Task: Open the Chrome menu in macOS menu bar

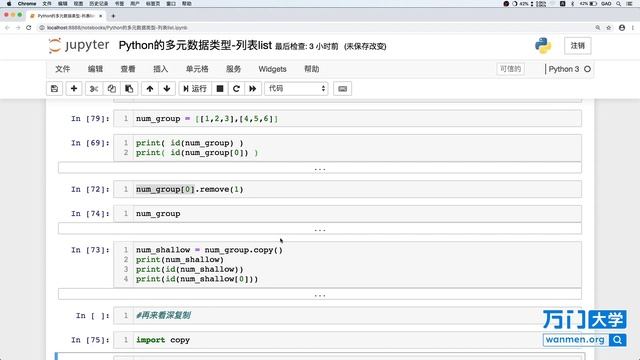Action: click(x=27, y=4)
